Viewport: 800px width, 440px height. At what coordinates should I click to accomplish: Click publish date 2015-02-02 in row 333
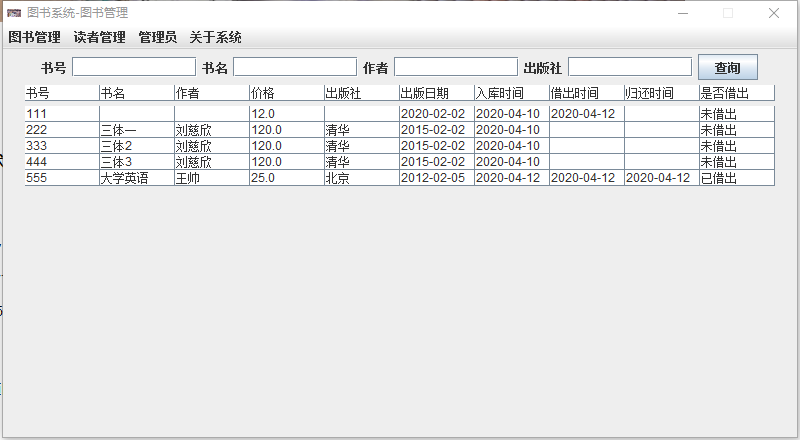click(437, 146)
